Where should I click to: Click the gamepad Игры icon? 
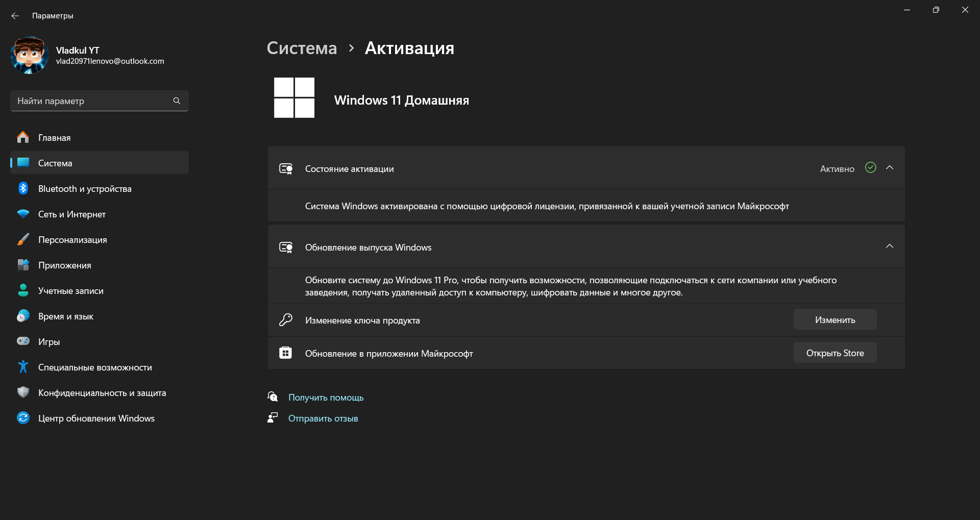point(23,341)
